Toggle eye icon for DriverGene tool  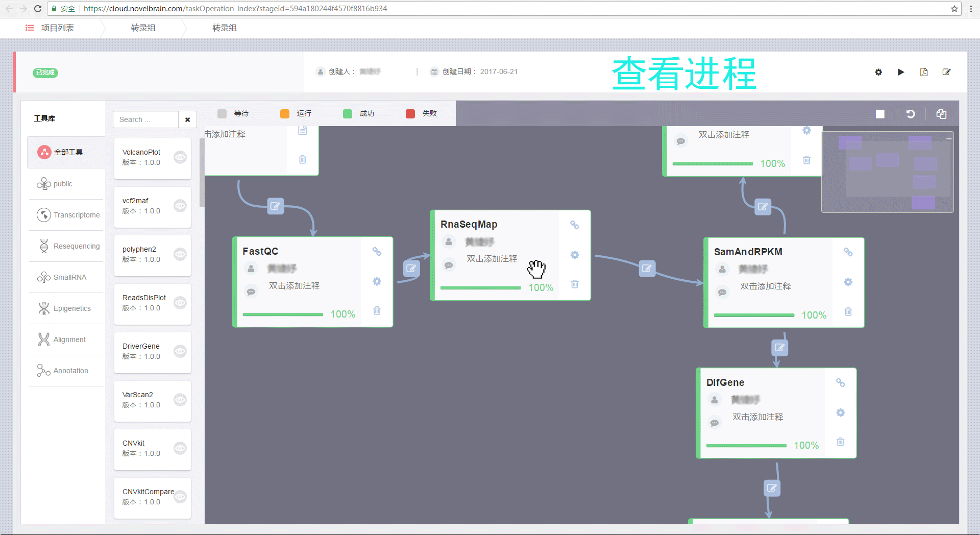[180, 351]
